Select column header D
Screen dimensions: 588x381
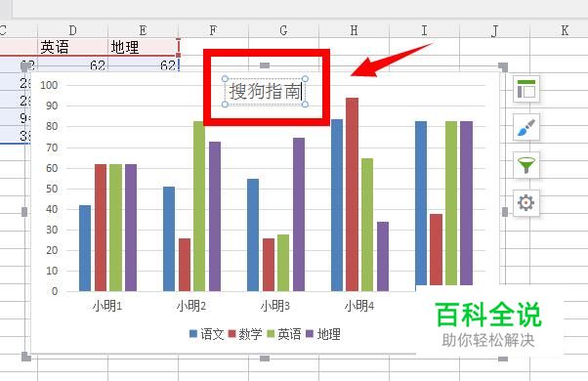click(72, 30)
